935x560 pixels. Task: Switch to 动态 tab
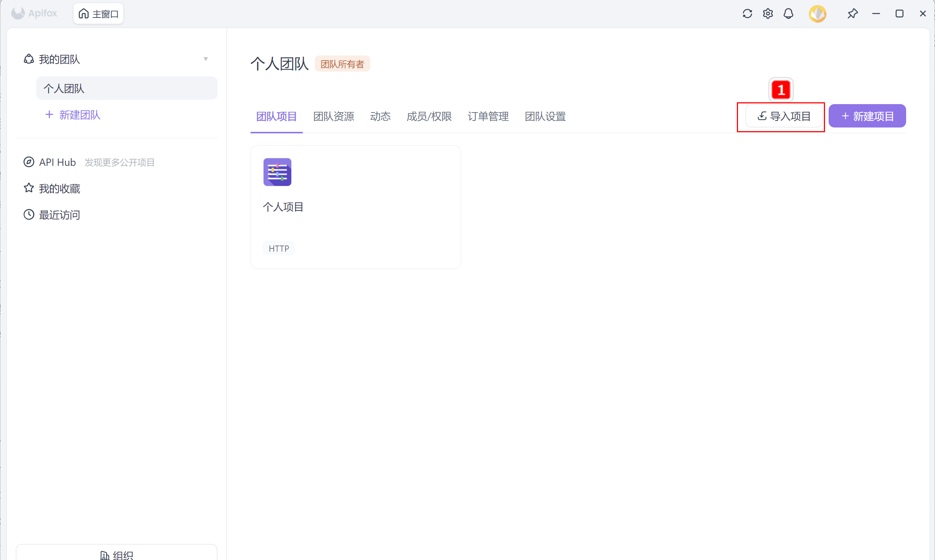pyautogui.click(x=380, y=116)
